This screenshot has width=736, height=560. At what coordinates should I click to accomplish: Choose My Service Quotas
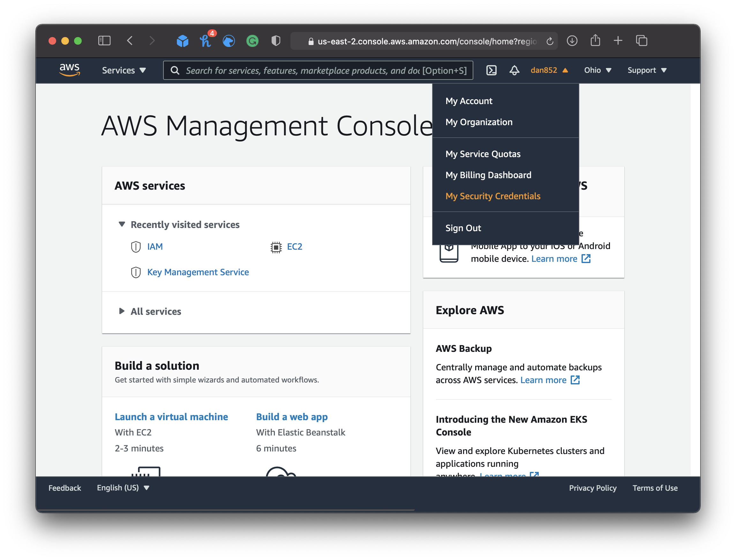tap(483, 154)
